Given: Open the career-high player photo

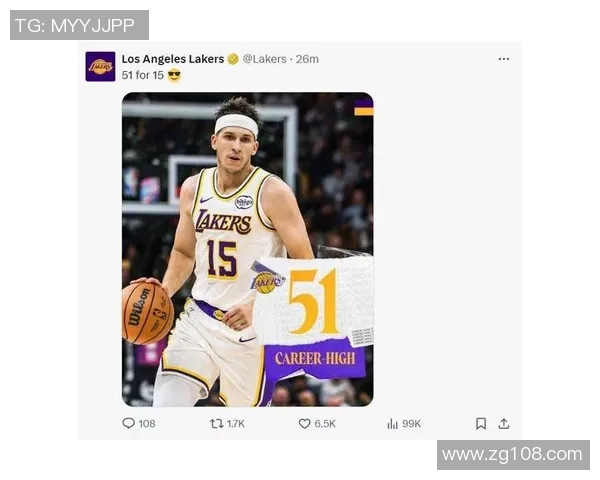Looking at the screenshot, I should pos(247,249).
